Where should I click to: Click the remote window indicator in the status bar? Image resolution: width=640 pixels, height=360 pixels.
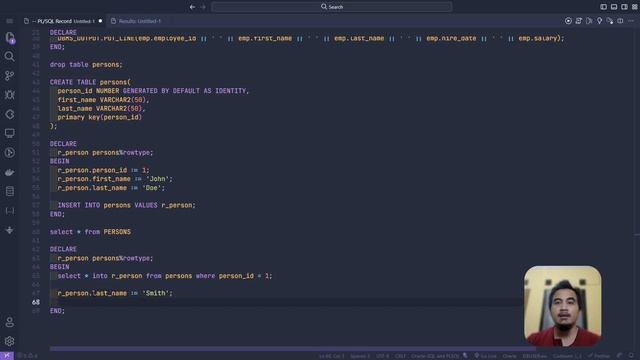7,356
